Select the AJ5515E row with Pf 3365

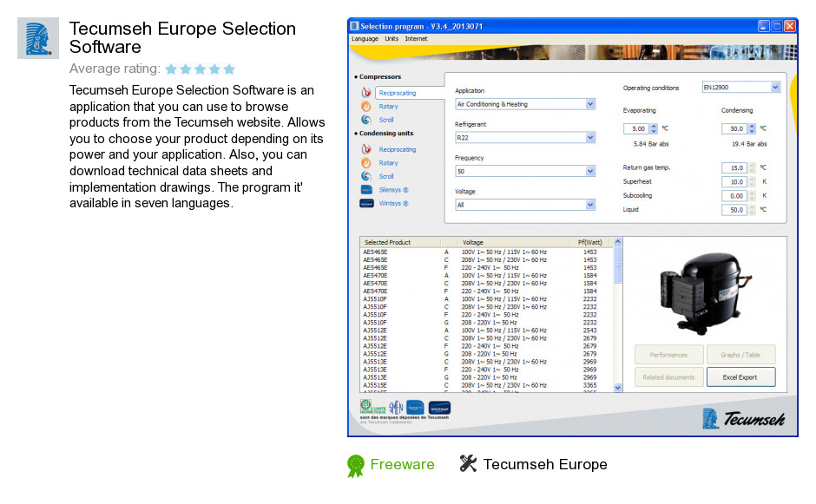coord(487,385)
